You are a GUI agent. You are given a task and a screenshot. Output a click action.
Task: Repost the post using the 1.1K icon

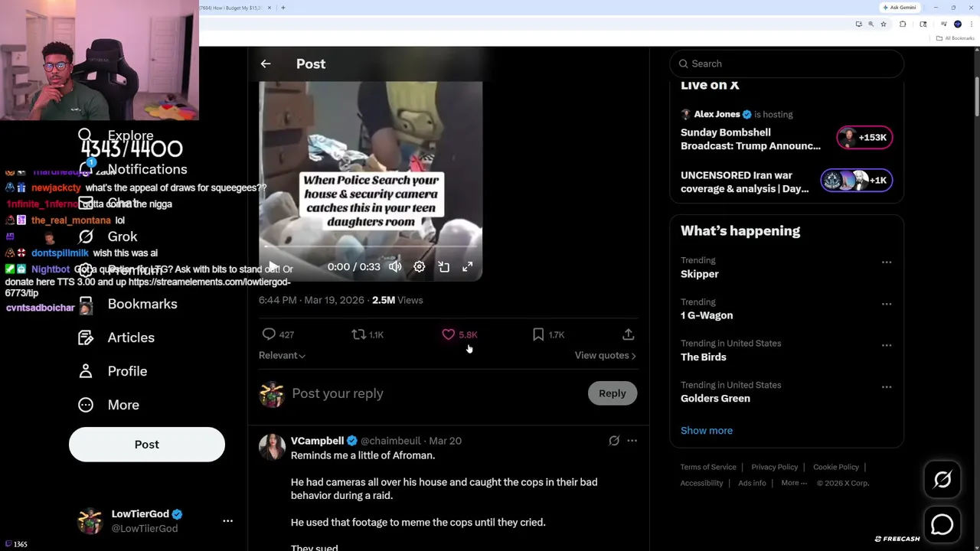point(358,334)
